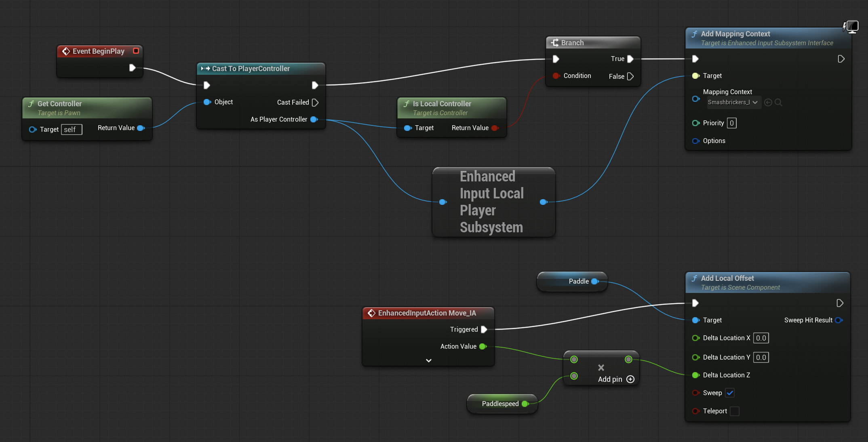This screenshot has height=442, width=868.
Task: Click Add pin on the multiply node
Action: point(616,379)
